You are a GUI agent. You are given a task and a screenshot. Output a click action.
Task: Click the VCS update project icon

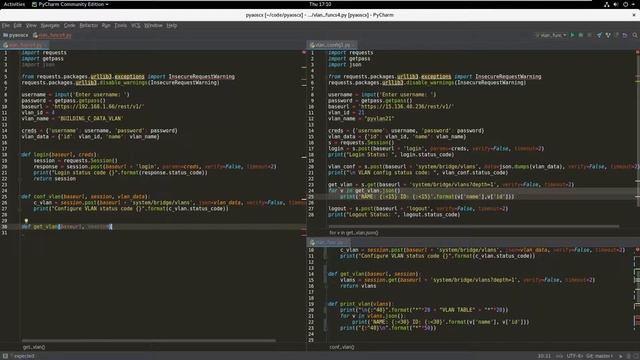click(x=599, y=36)
